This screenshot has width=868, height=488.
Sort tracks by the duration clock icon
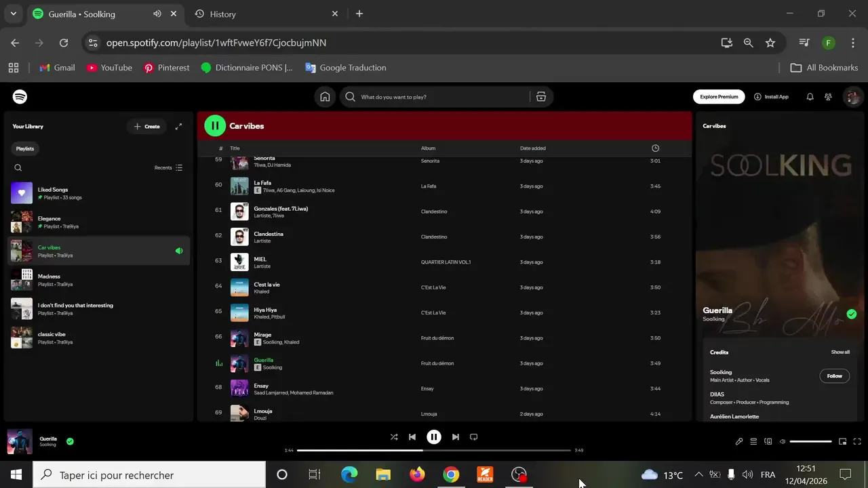(655, 148)
